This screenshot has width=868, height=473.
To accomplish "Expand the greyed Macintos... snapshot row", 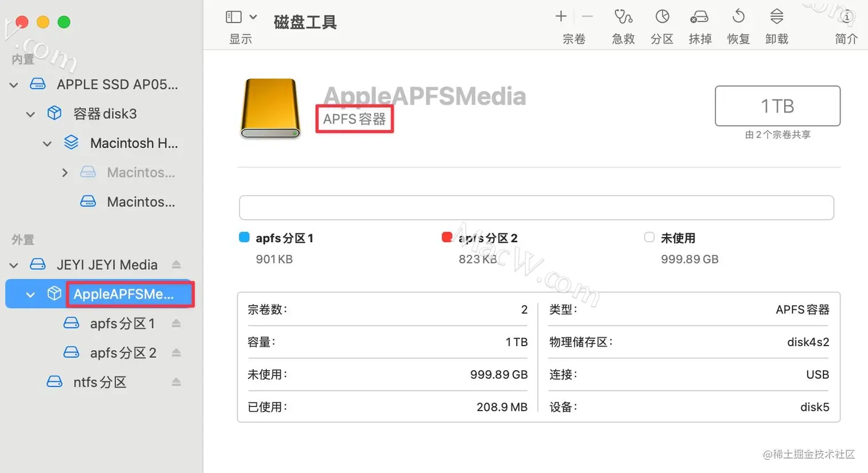I will pyautogui.click(x=64, y=173).
